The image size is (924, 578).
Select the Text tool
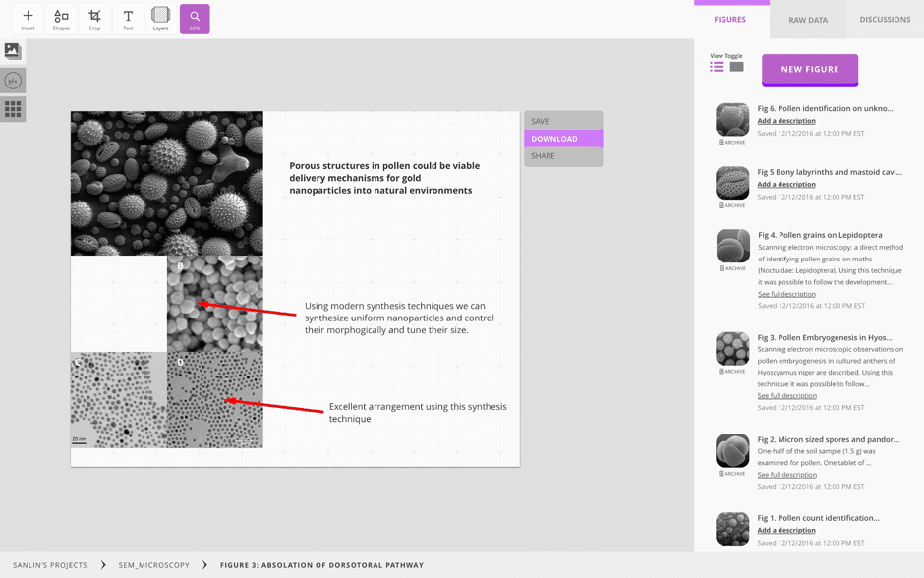pyautogui.click(x=128, y=19)
